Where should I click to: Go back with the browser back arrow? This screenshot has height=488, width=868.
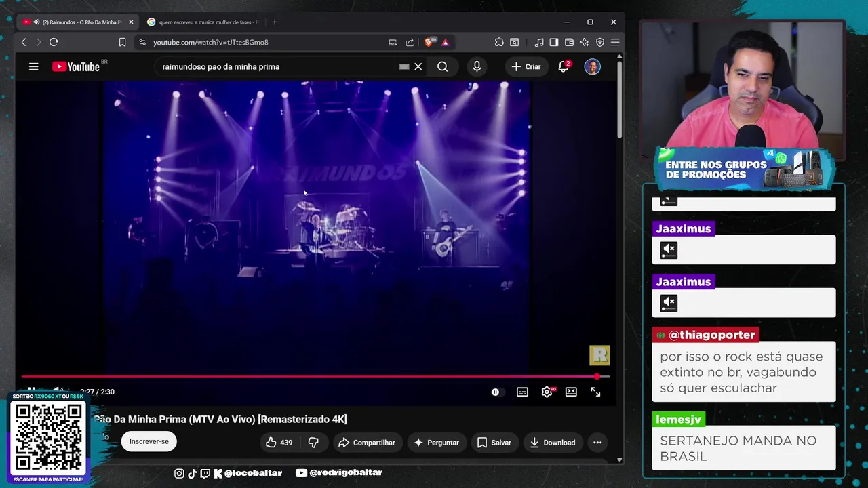24,42
